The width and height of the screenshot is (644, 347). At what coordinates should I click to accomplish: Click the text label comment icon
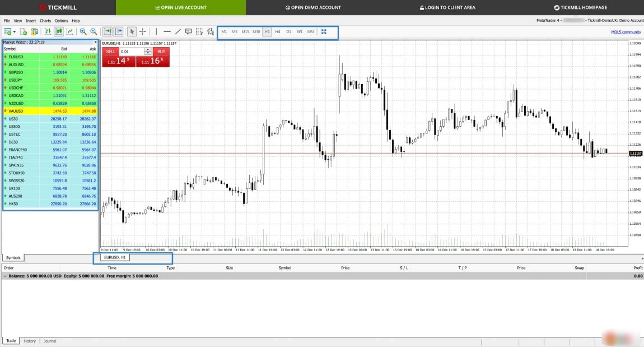(x=189, y=32)
